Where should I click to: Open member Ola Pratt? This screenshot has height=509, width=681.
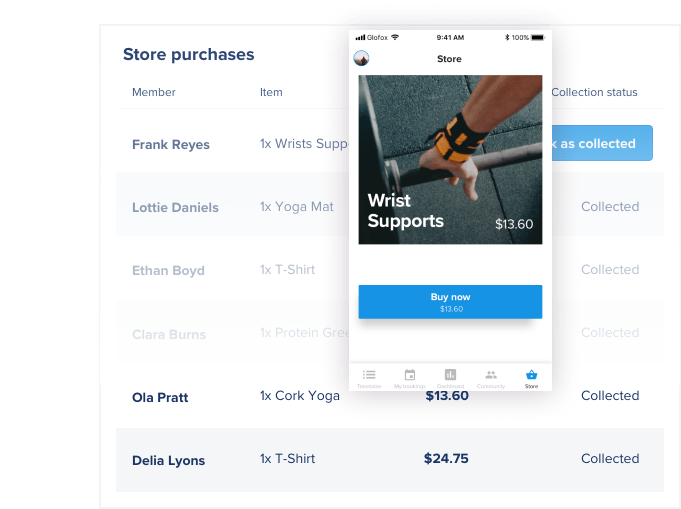(160, 398)
